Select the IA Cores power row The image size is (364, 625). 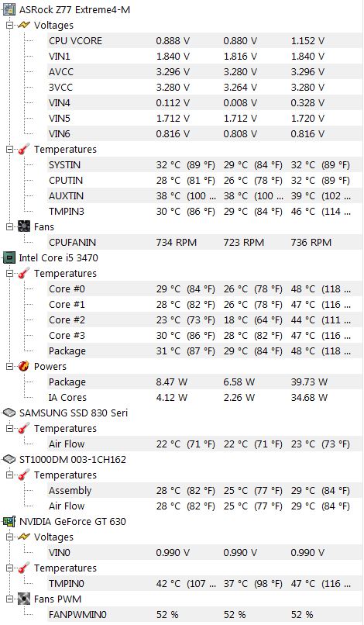click(x=204, y=397)
